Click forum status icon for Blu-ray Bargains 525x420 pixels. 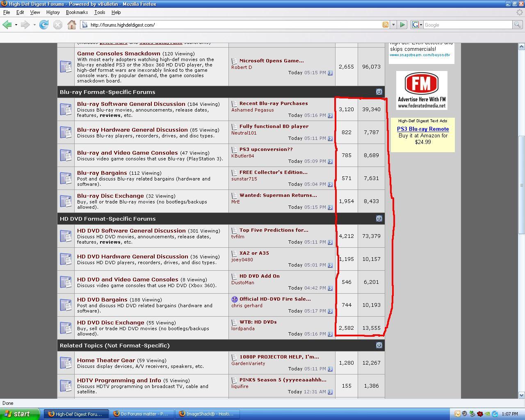point(66,178)
